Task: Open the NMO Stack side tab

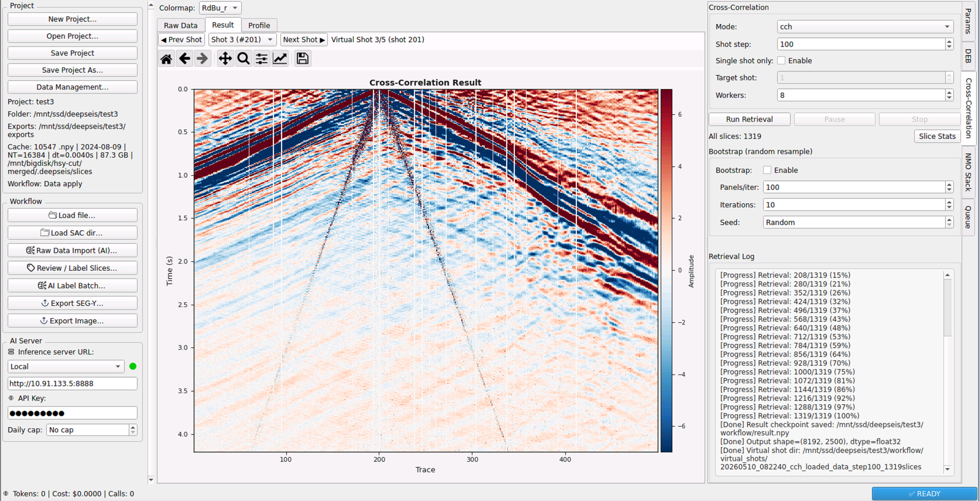Action: tap(969, 172)
